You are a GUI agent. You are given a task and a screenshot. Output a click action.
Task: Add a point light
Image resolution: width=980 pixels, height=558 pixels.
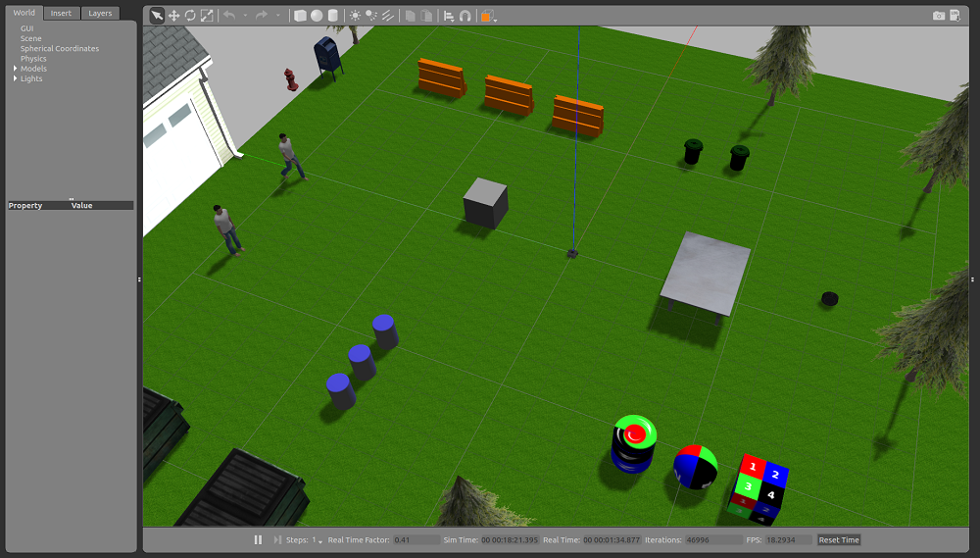355,16
